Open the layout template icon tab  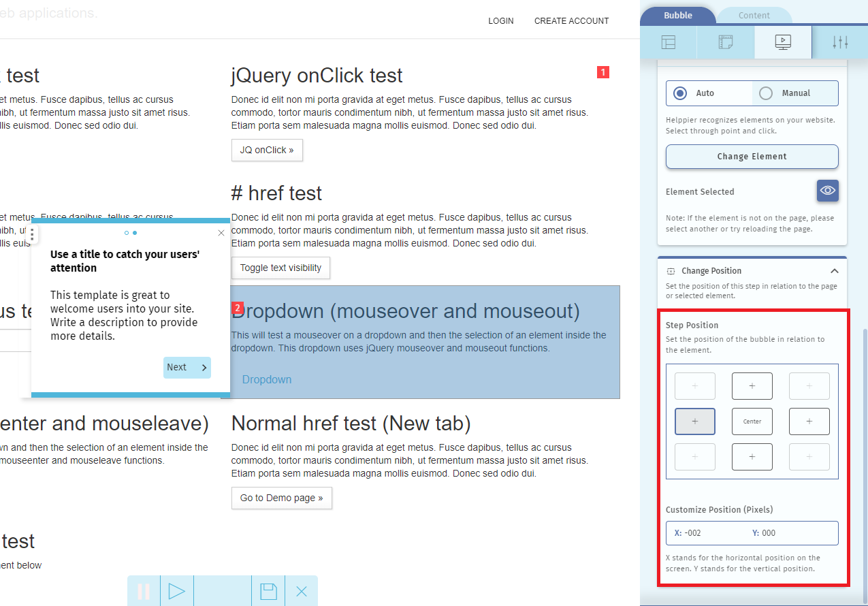pyautogui.click(x=669, y=42)
